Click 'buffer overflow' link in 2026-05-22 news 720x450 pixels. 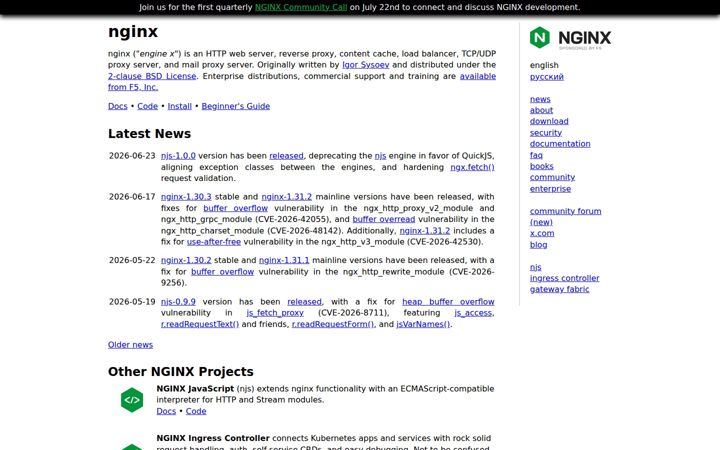pyautogui.click(x=222, y=271)
